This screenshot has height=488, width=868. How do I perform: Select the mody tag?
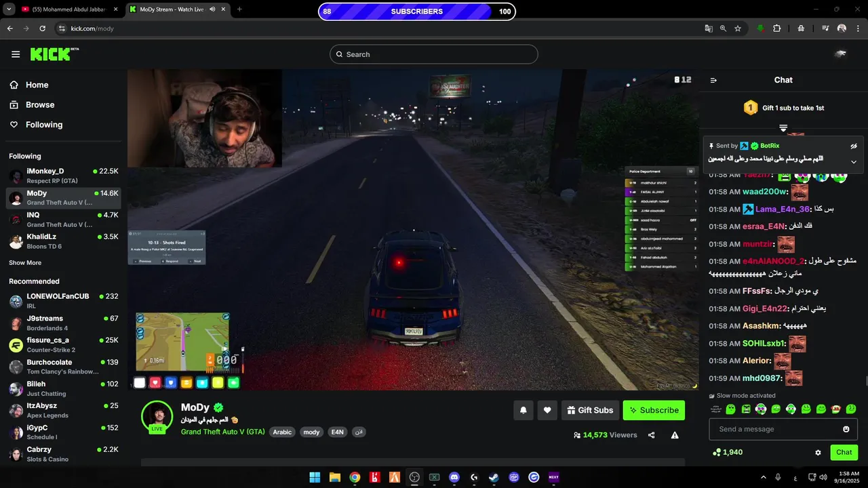click(311, 432)
